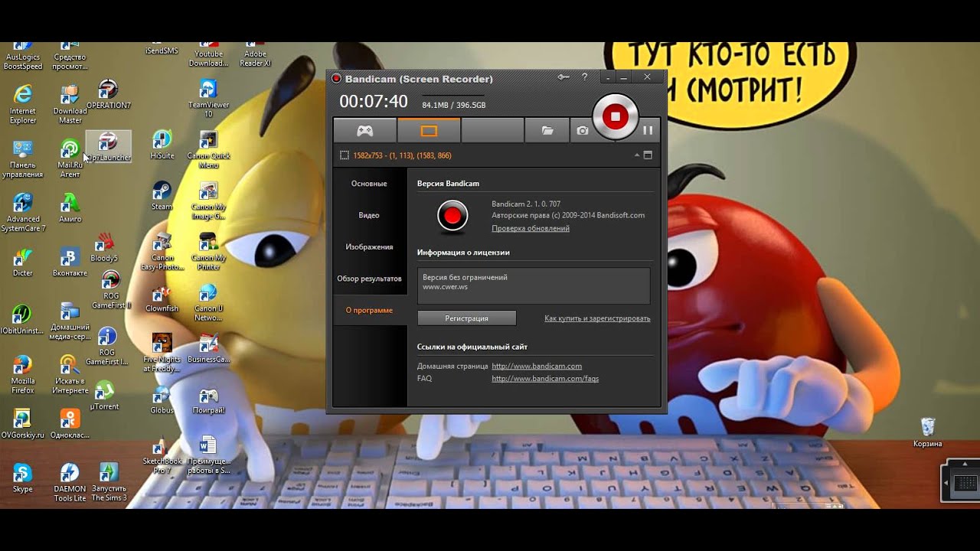Open the bandicam.com/faqs link
The image size is (980, 551).
[545, 378]
